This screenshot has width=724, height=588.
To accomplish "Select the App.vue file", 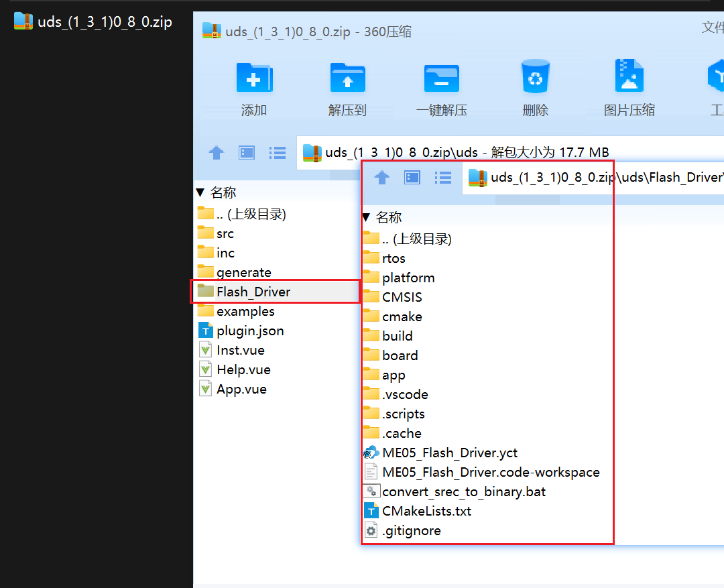I will (x=232, y=388).
